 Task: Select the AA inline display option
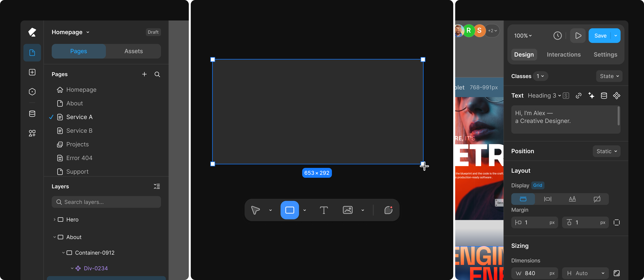(572, 199)
